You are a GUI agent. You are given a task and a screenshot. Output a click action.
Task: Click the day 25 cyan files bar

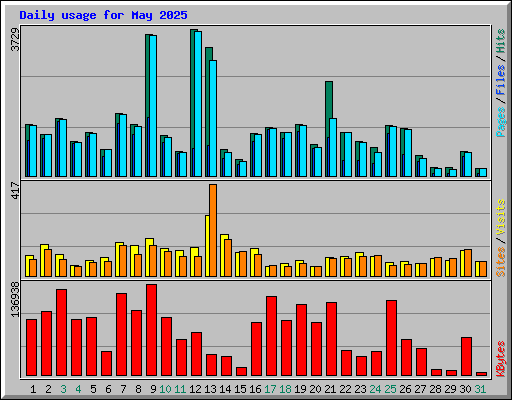pos(393,152)
